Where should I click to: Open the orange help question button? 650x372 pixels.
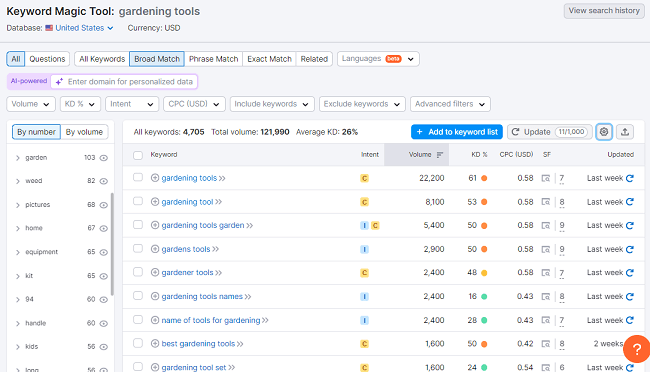coord(637,349)
